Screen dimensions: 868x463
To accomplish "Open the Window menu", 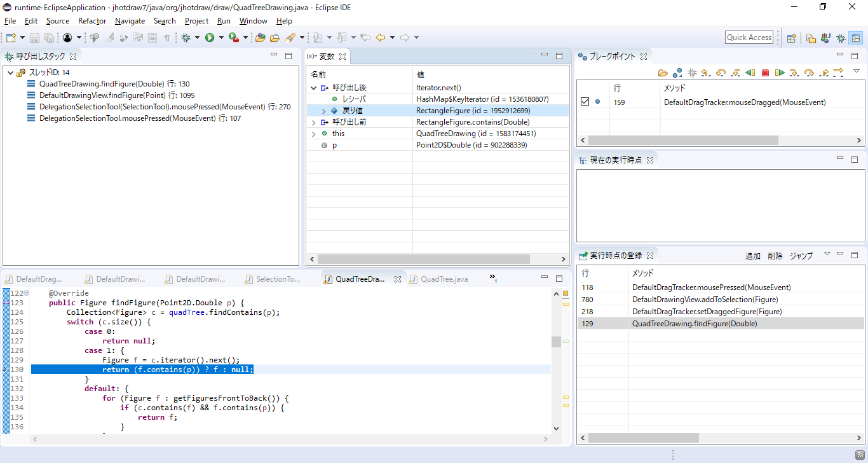I will (x=253, y=21).
